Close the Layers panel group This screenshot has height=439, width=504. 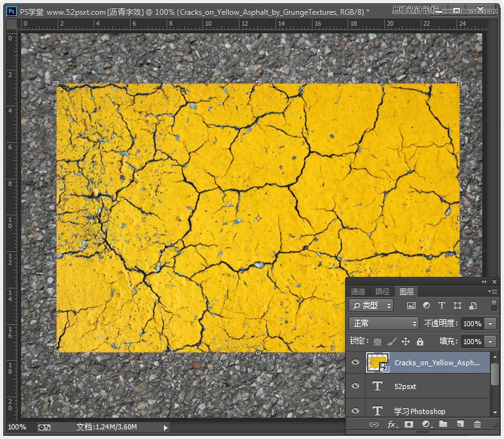(x=494, y=282)
